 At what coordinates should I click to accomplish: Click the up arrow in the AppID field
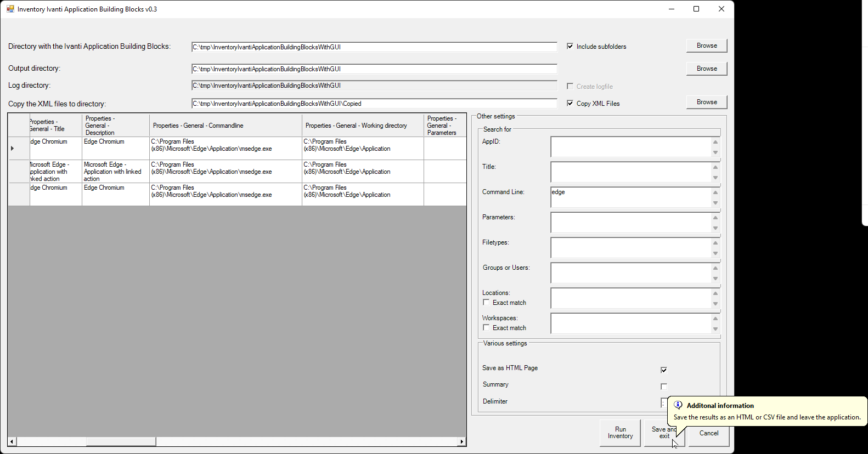(715, 142)
